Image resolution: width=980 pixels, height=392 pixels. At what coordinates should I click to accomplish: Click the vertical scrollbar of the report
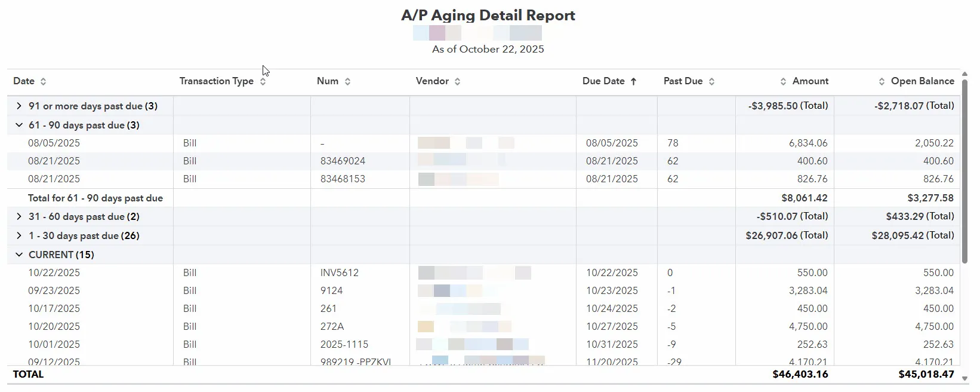pyautogui.click(x=964, y=173)
